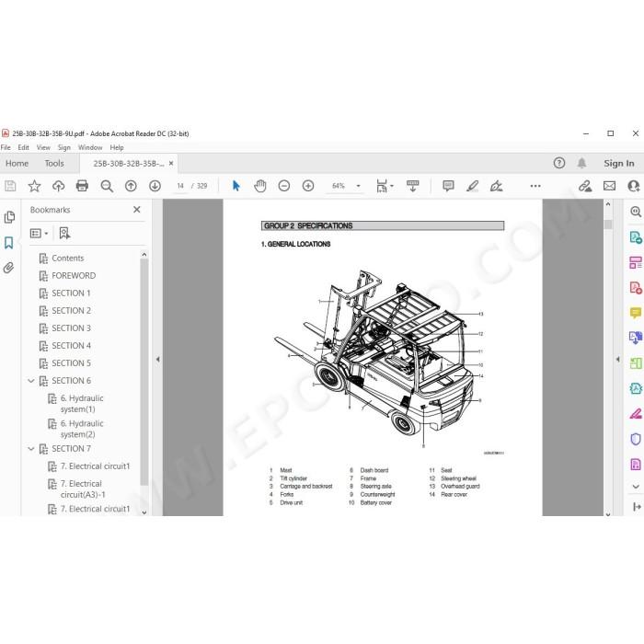644x644 pixels.
Task: Open the SECTION 5 bookmark
Action: click(x=71, y=363)
